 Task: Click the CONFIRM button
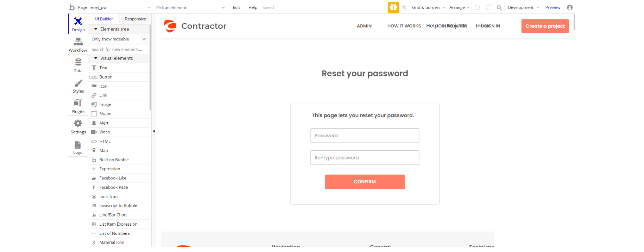pos(365,182)
